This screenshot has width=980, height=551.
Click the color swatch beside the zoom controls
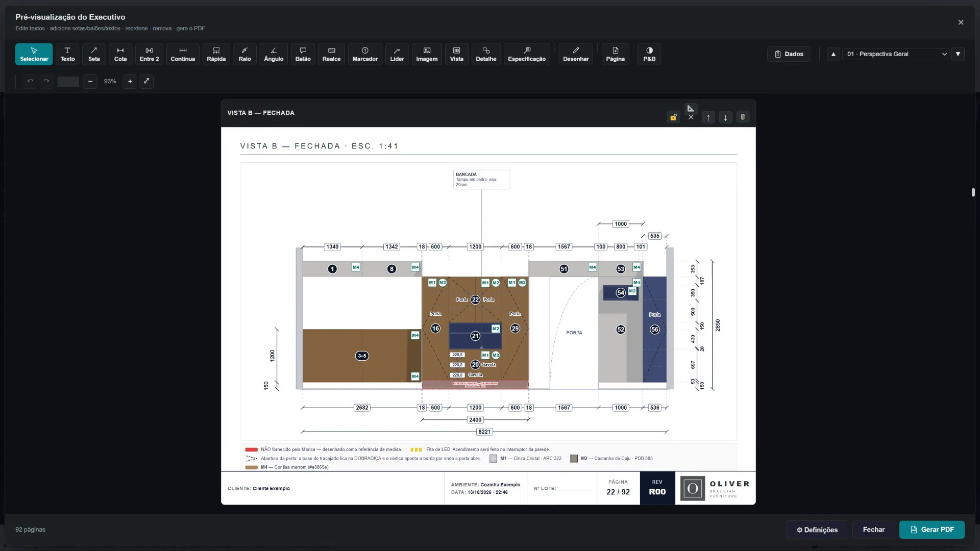tap(68, 81)
